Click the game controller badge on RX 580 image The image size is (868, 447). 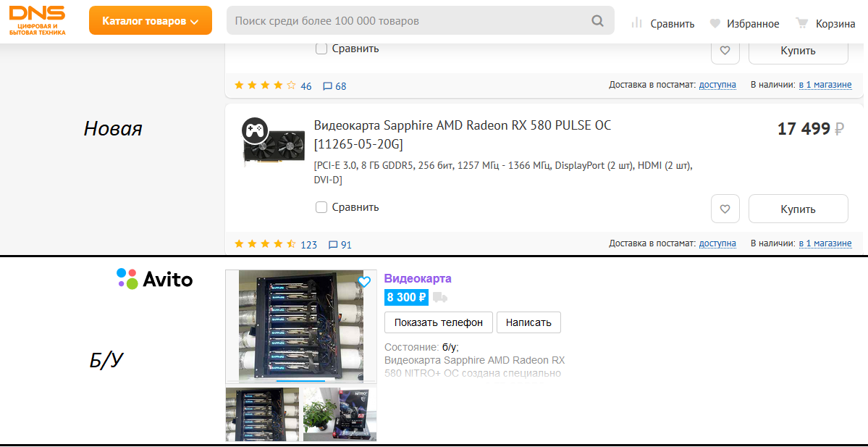255,130
